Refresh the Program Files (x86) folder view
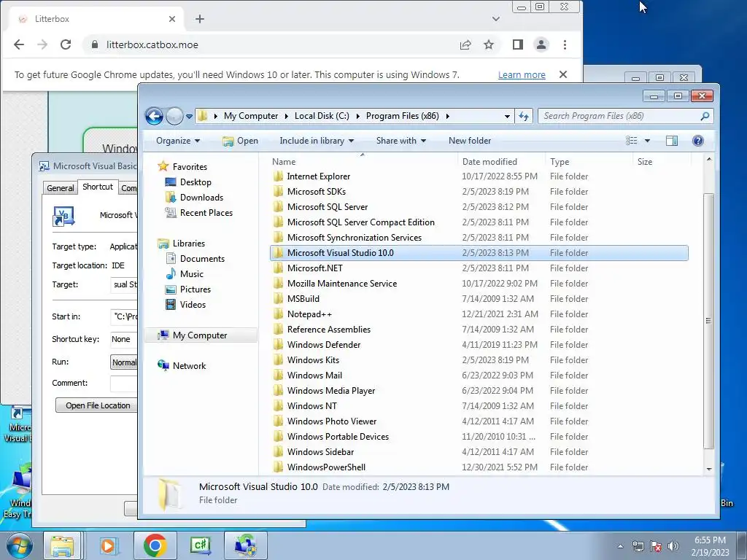This screenshot has width=747, height=560. pos(524,116)
